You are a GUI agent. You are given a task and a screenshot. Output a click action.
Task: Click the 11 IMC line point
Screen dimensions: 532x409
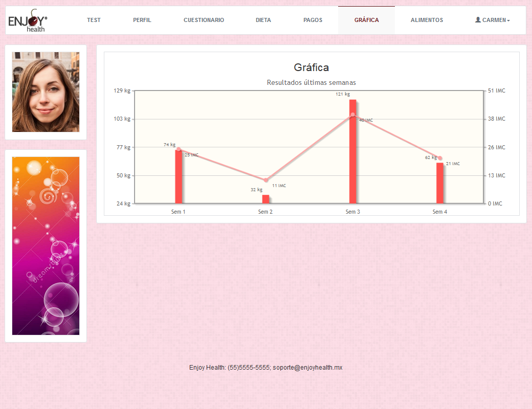(x=265, y=180)
